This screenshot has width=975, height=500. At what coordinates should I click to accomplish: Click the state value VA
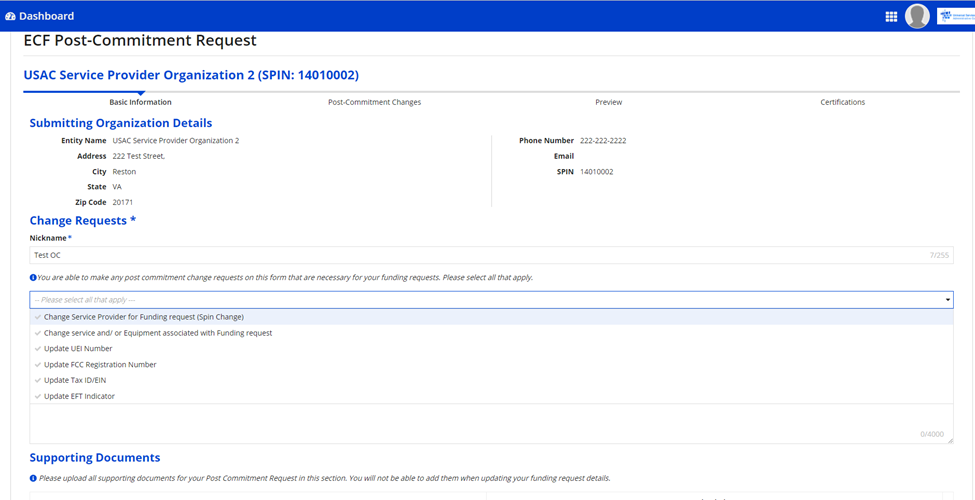click(117, 187)
